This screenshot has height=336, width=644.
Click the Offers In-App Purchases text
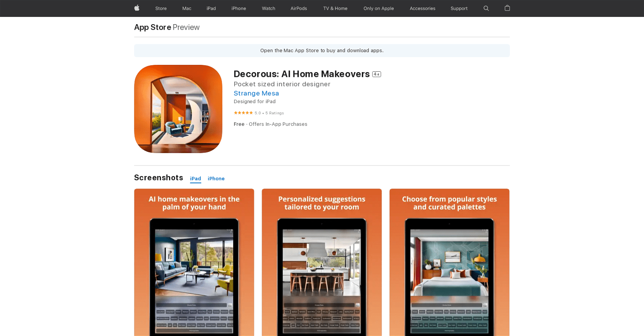point(278,124)
